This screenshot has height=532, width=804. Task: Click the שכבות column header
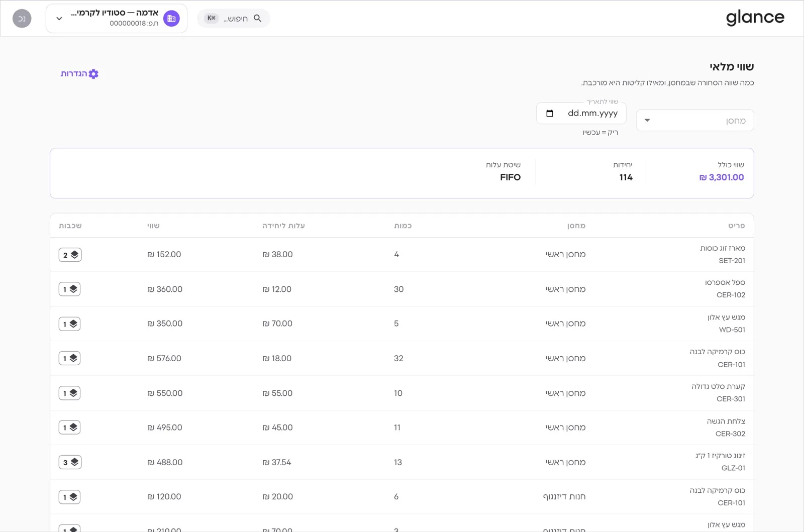[70, 226]
